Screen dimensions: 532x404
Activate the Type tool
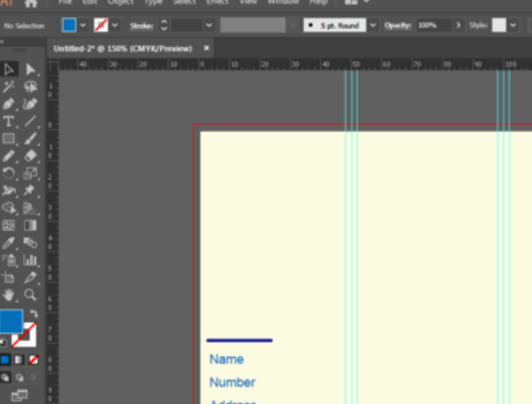(x=8, y=121)
